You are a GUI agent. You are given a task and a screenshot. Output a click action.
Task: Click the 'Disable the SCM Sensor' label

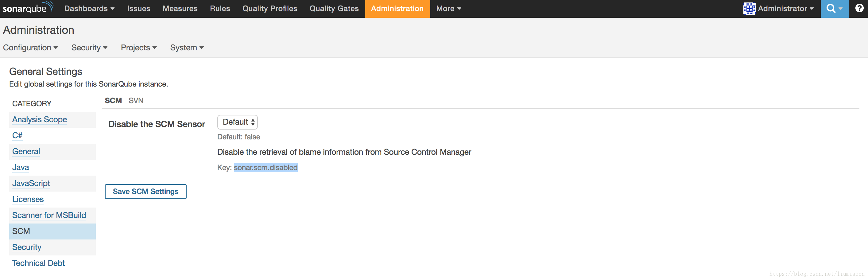tap(157, 124)
